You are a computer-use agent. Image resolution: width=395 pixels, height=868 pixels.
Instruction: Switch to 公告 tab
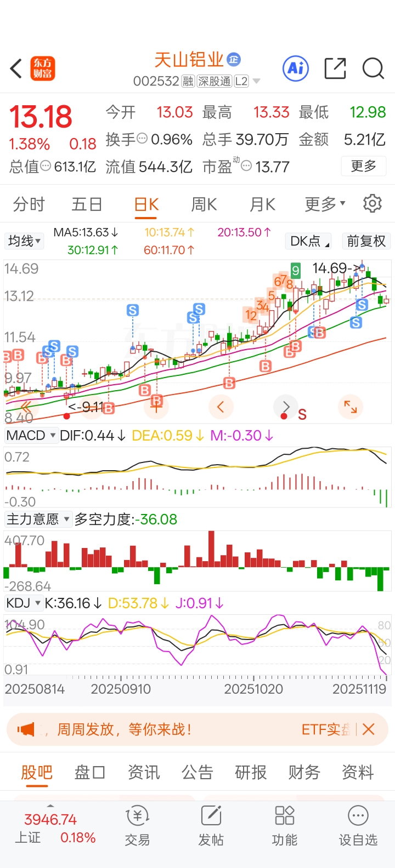click(x=197, y=772)
